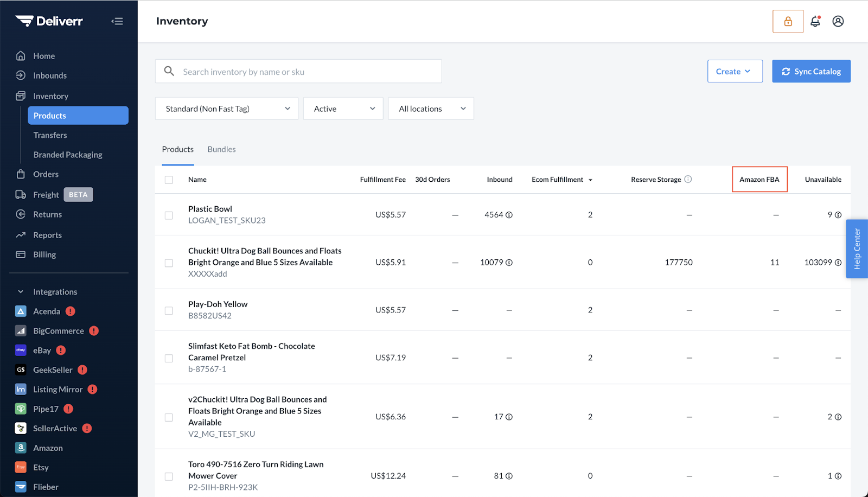868x497 pixels.
Task: Expand the All locations dropdown
Action: click(x=431, y=109)
